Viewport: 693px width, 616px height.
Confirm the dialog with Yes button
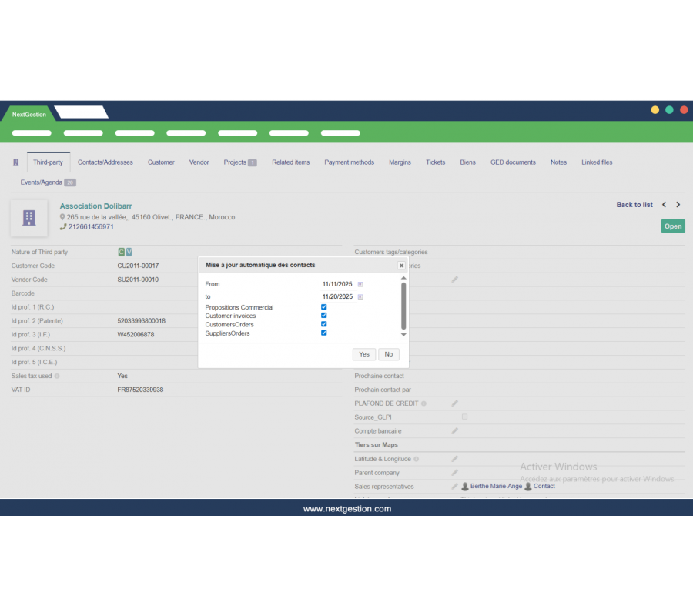(x=364, y=354)
